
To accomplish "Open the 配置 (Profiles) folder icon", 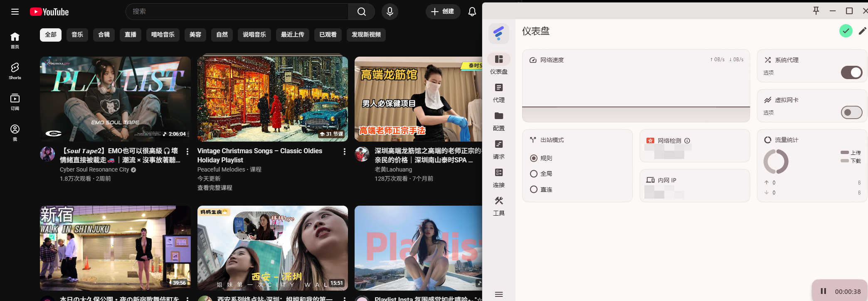I will [x=498, y=121].
